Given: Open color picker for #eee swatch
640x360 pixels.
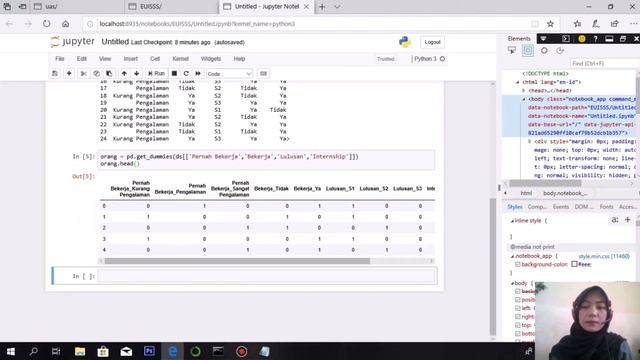Looking at the screenshot, I should (574, 264).
